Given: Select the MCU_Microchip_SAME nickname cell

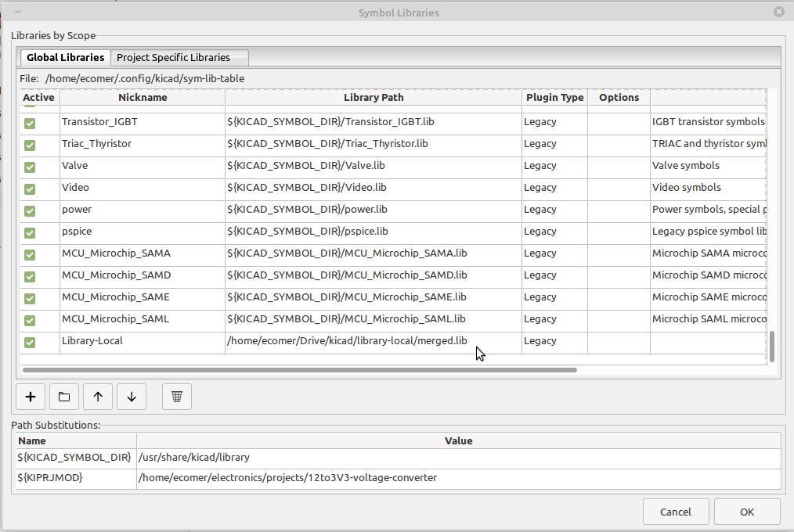Looking at the screenshot, I should point(143,298).
